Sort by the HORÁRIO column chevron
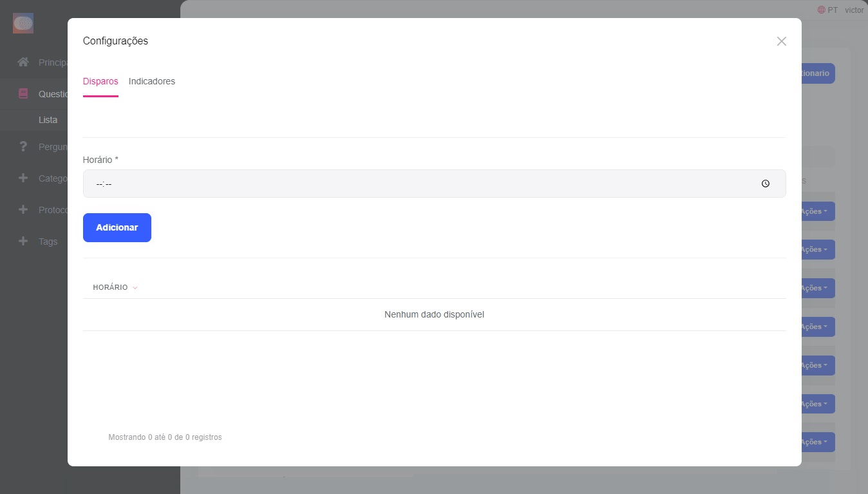The height and width of the screenshot is (494, 868). [135, 288]
